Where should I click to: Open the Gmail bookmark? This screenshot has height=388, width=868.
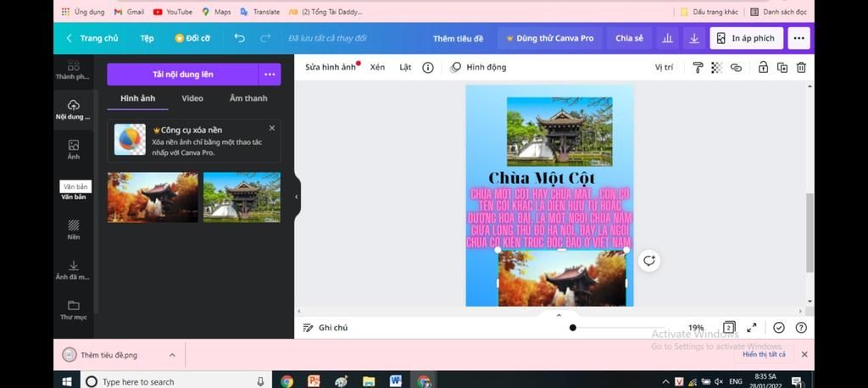click(x=129, y=12)
